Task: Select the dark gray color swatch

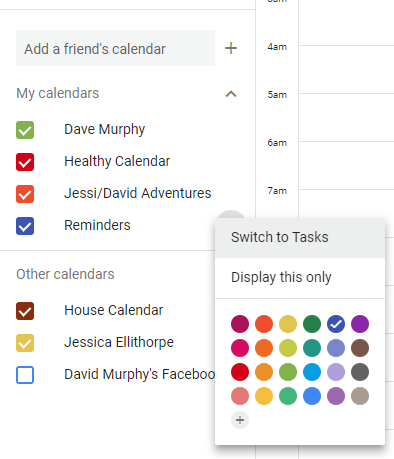Action: 360,372
